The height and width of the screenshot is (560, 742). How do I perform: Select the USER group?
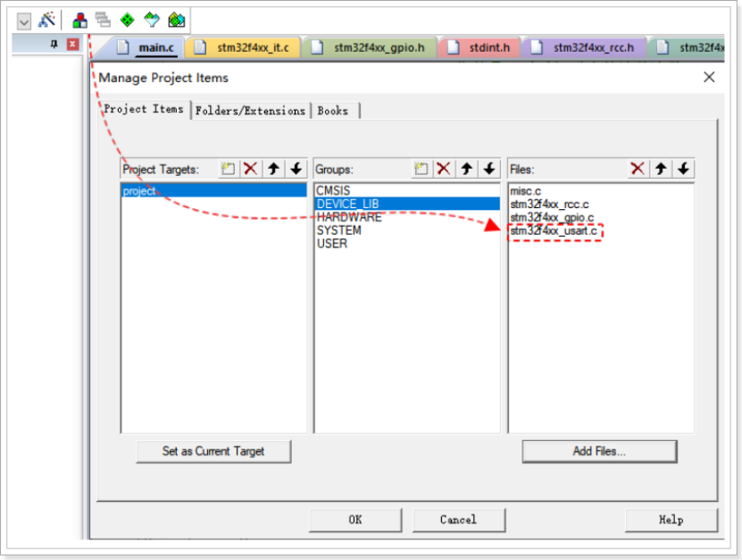[x=407, y=244]
